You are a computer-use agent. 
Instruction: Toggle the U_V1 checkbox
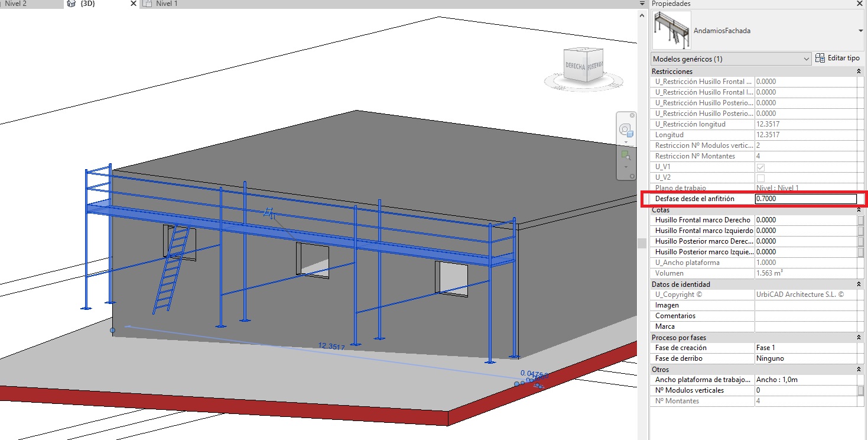tap(760, 167)
